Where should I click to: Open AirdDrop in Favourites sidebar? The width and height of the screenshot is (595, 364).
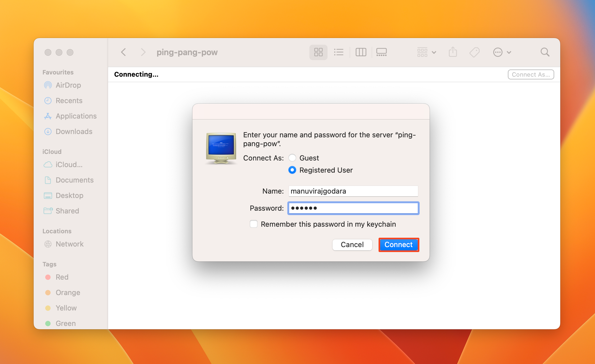click(68, 85)
